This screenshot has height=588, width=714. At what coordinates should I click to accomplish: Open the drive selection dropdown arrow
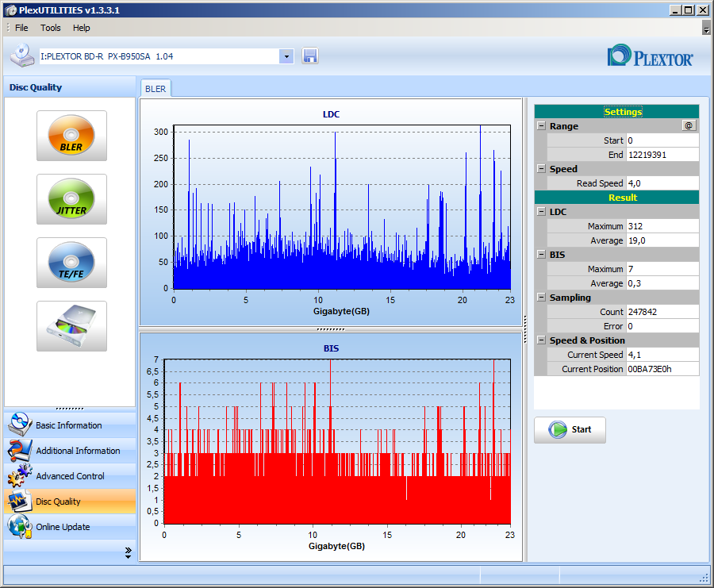[286, 56]
